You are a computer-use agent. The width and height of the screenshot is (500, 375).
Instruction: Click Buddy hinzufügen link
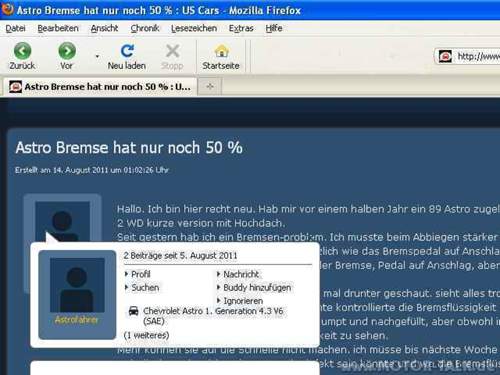(257, 287)
